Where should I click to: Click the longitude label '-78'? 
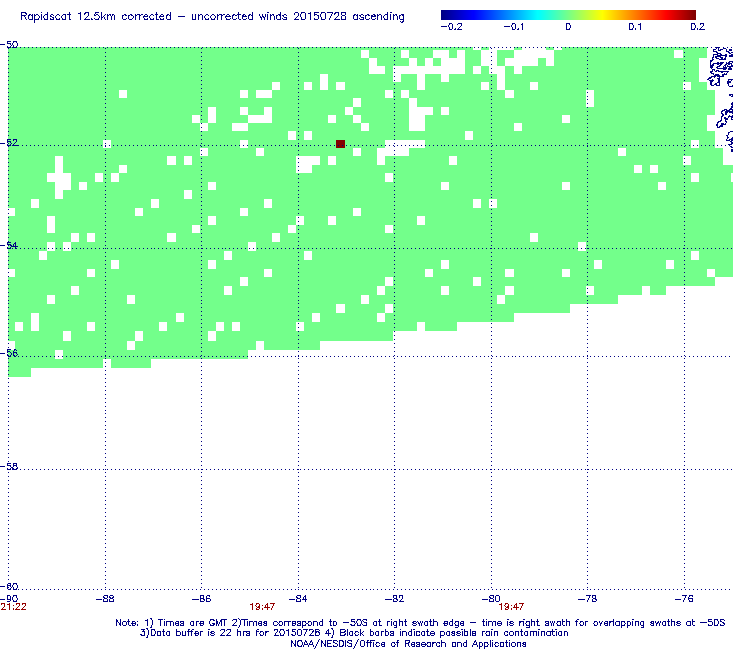[588, 599]
